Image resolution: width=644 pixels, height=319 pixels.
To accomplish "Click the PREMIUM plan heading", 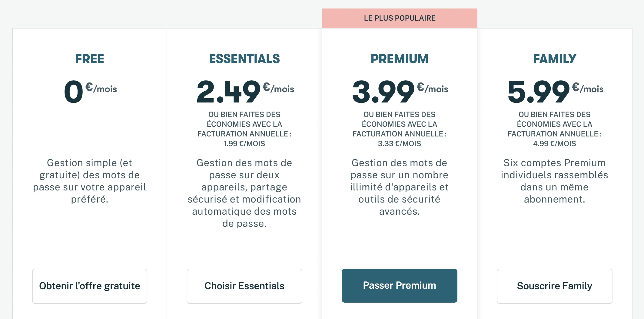I will [399, 59].
